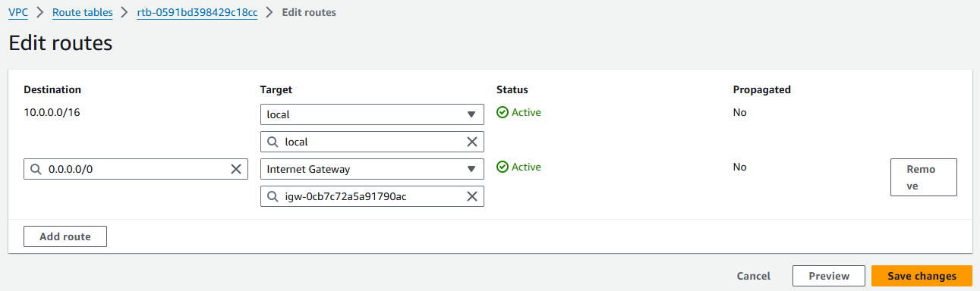The width and height of the screenshot is (980, 291).
Task: Open the local target dropdown
Action: coord(372,114)
